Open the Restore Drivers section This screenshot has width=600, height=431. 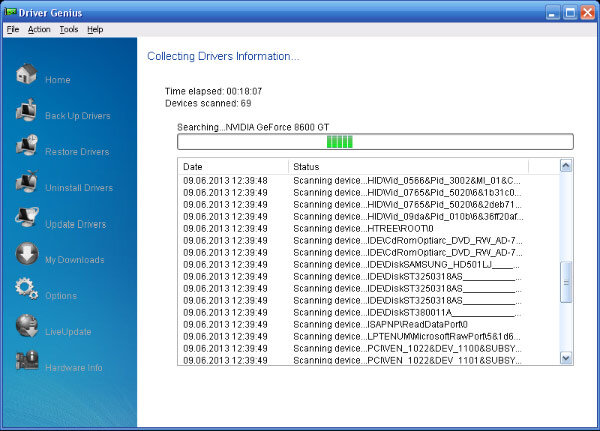[x=77, y=152]
